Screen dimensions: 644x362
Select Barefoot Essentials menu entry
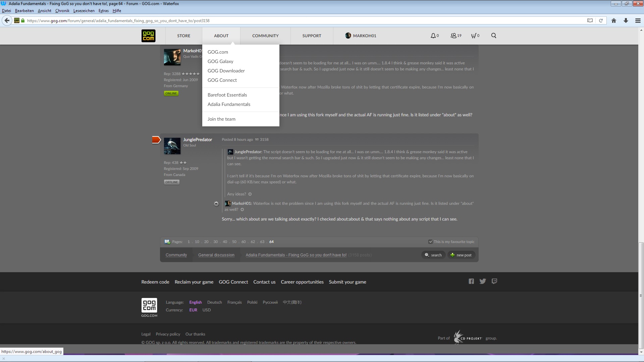[x=227, y=95]
